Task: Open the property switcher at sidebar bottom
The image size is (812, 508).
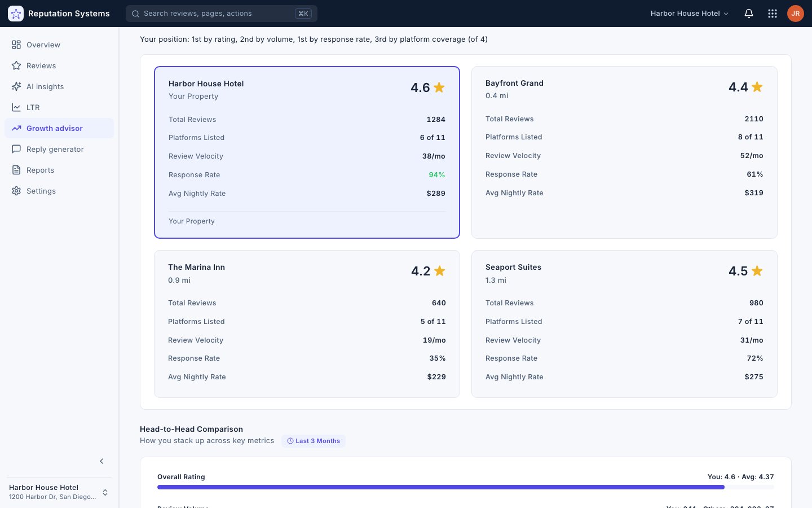Action: [59, 492]
